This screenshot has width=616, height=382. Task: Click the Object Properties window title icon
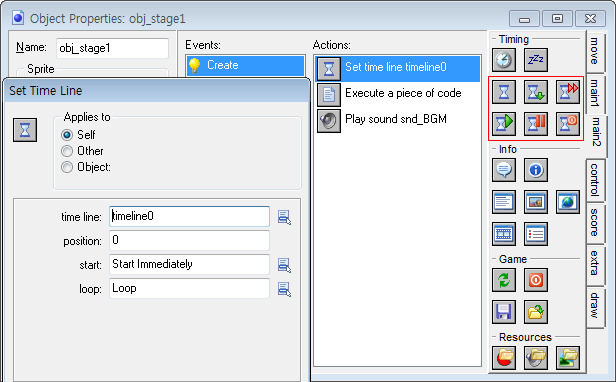click(18, 18)
